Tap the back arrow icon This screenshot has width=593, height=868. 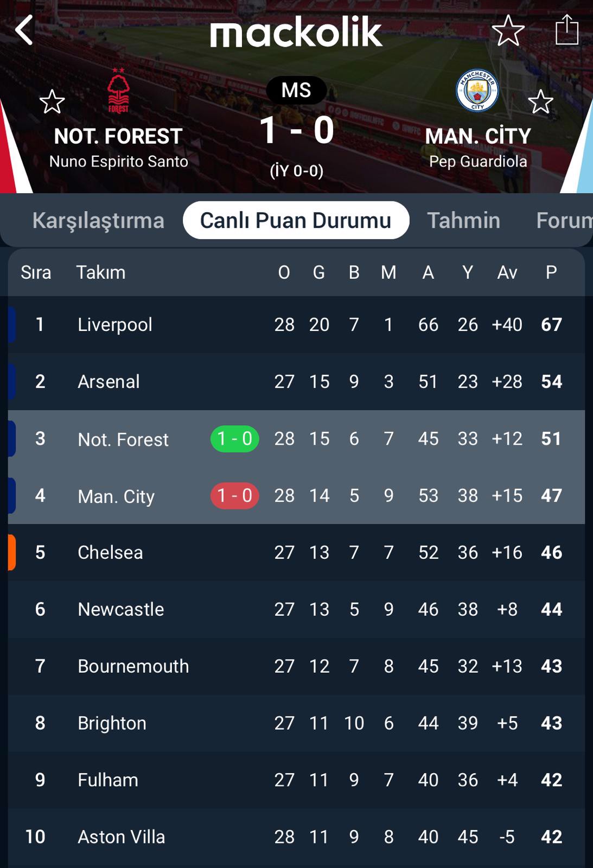[x=24, y=30]
